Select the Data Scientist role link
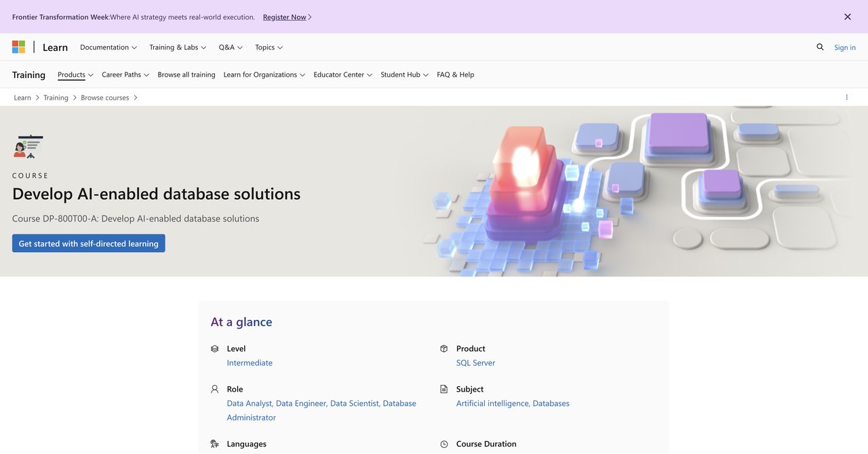 354,403
